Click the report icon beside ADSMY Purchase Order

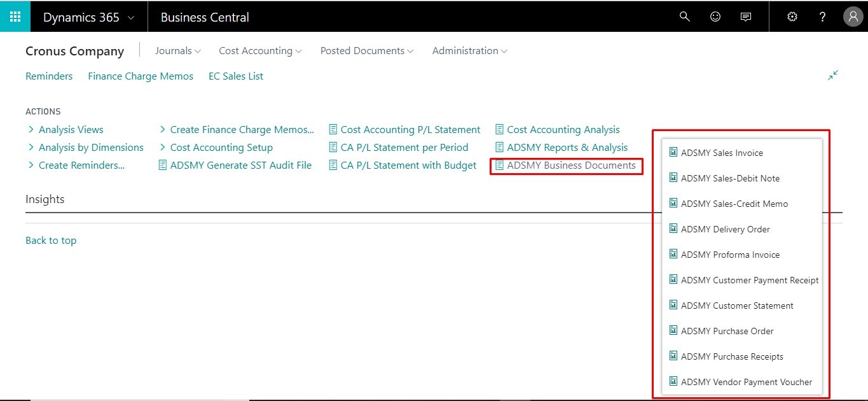pos(673,330)
